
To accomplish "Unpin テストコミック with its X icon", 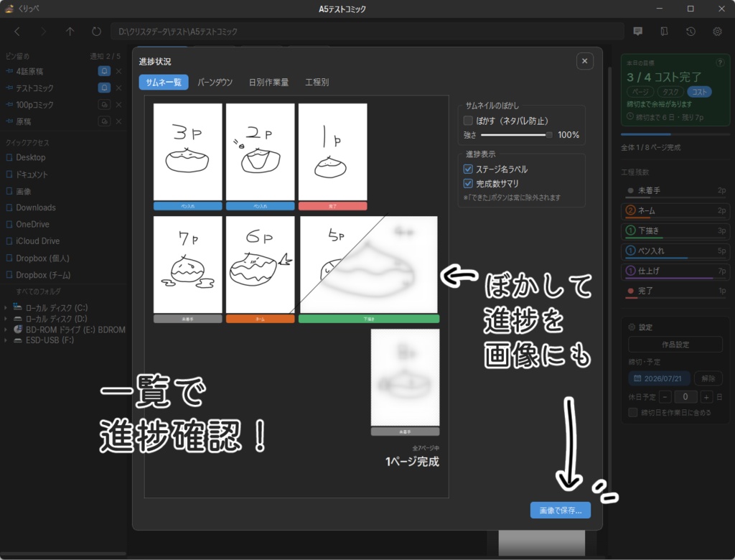I will click(x=119, y=88).
